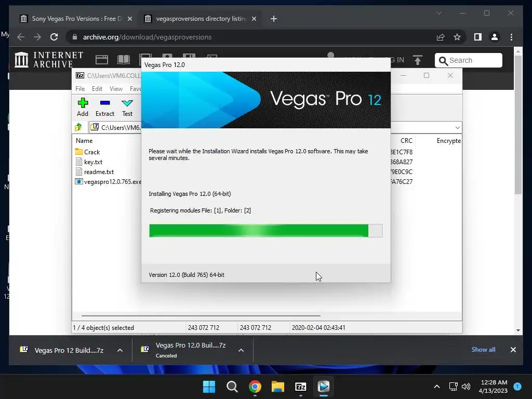Open a new Chrome tab
This screenshot has height=399, width=532.
(274, 19)
